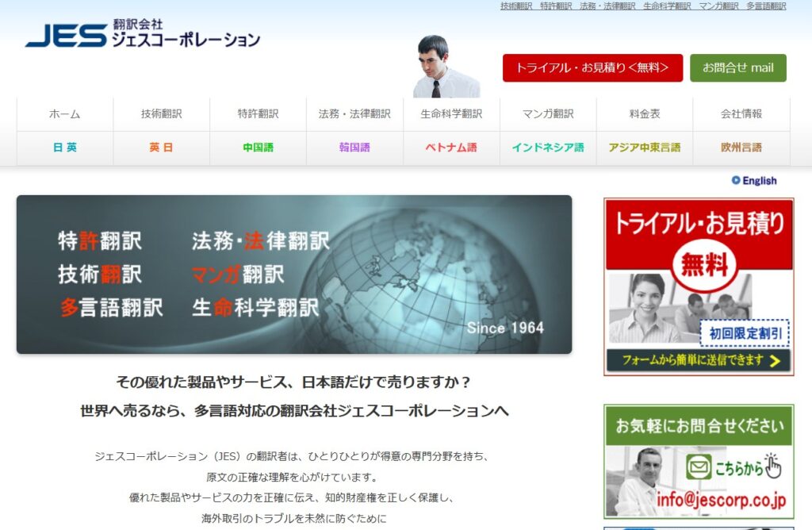Click top header 法務・法律翻訳 small link
The width and height of the screenshot is (812, 530).
(607, 6)
